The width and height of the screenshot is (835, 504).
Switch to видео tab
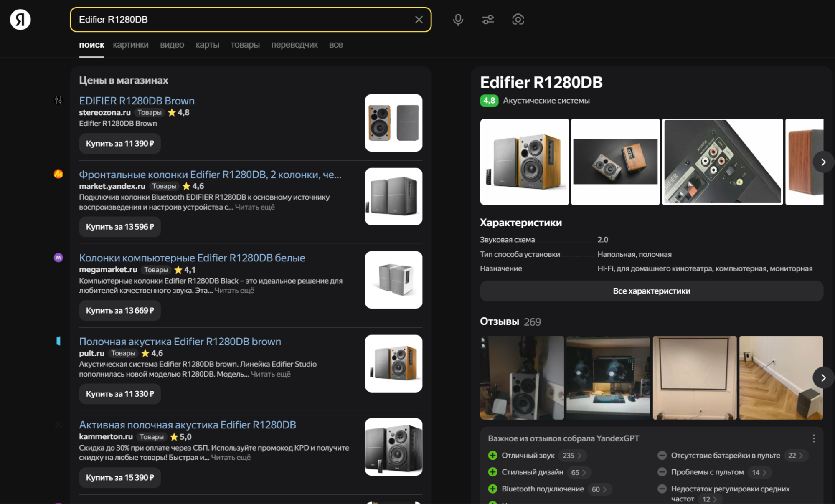172,45
